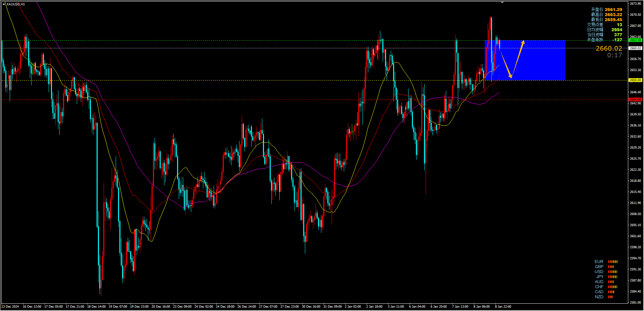Click the GBP currency strength label
This screenshot has height=311, width=644.
pyautogui.click(x=599, y=267)
